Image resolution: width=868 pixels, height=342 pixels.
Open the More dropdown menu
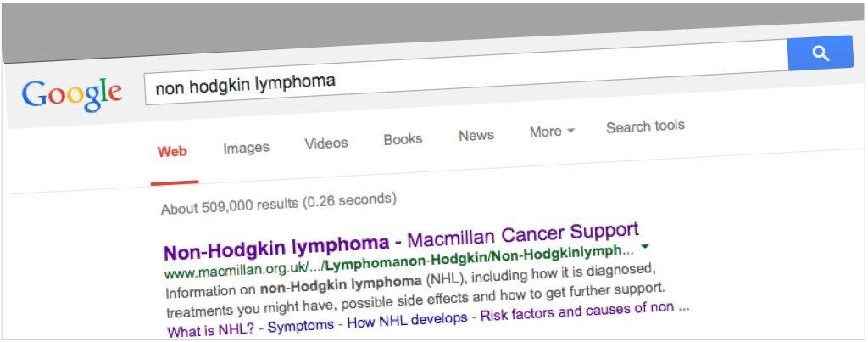pyautogui.click(x=552, y=132)
